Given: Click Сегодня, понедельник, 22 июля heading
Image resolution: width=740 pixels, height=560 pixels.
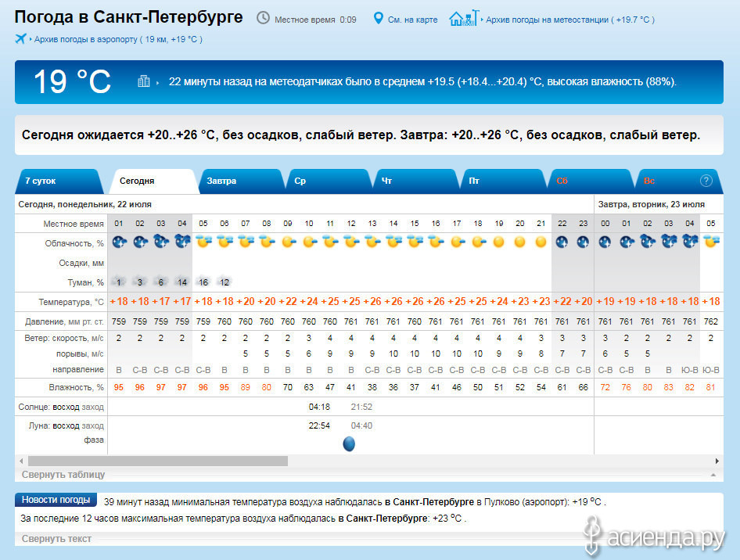Looking at the screenshot, I should (85, 204).
